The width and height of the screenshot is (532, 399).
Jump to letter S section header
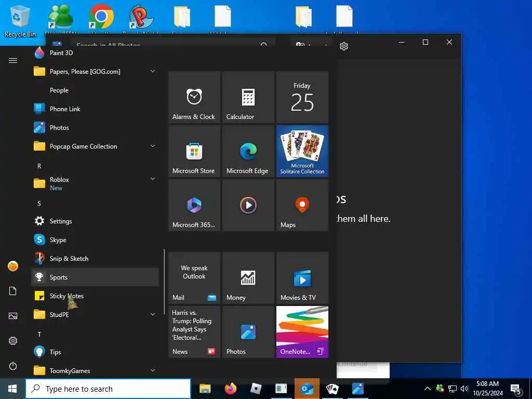coord(39,204)
